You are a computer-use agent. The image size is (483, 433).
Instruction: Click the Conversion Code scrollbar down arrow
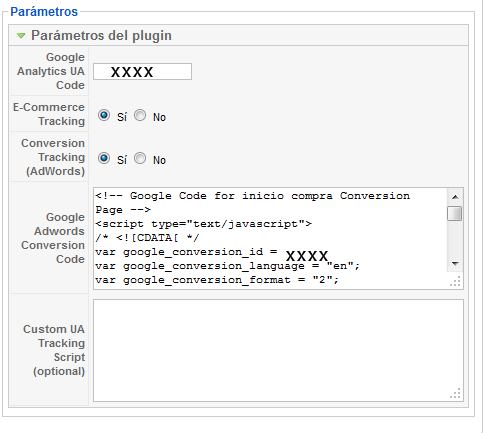tap(455, 264)
